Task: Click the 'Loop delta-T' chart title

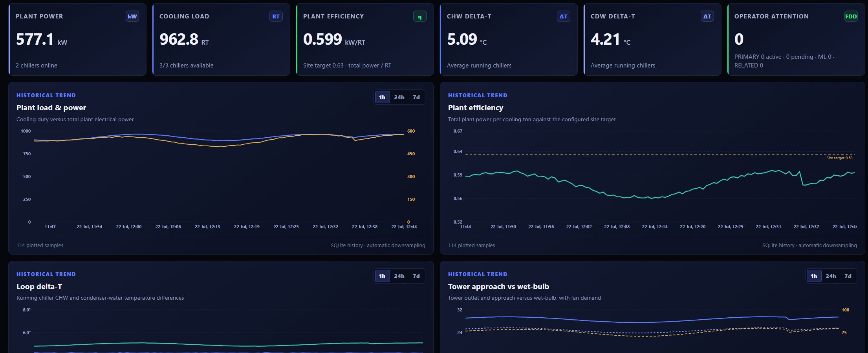Action: (39, 286)
